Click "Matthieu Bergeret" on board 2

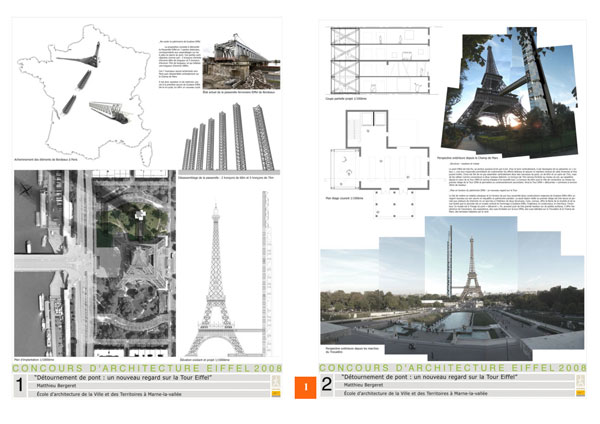363,385
